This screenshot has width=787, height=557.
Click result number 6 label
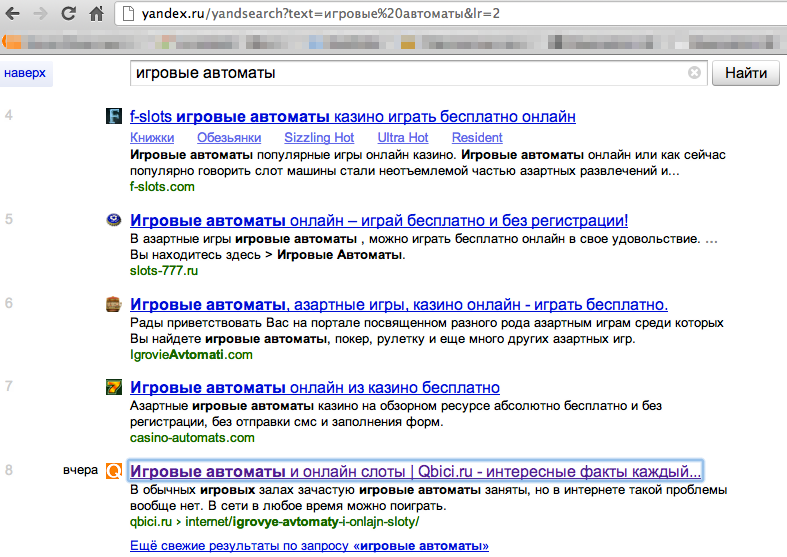coord(9,303)
